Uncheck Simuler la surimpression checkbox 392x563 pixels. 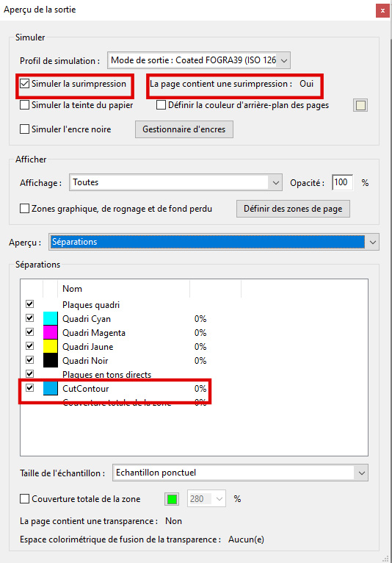coord(24,84)
